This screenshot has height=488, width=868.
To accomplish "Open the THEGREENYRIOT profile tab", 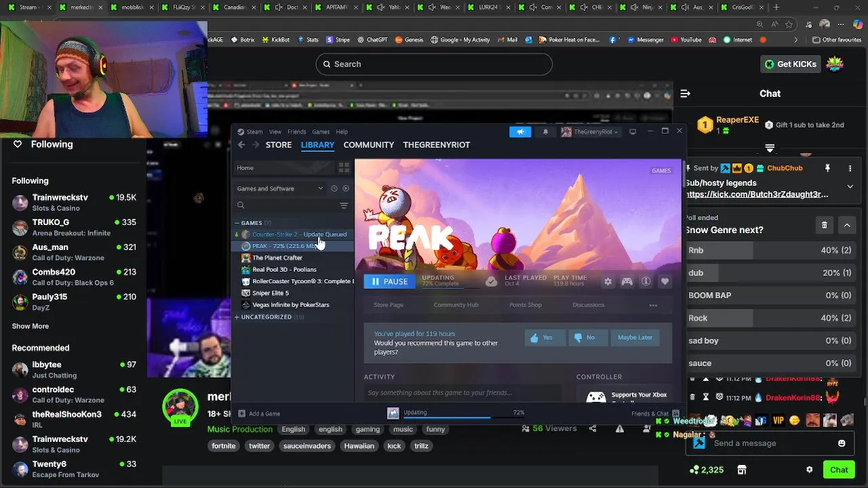I will [x=436, y=145].
